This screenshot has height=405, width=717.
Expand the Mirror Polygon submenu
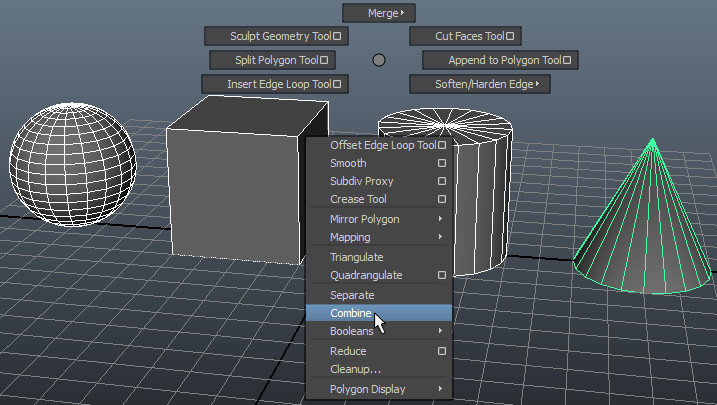378,219
